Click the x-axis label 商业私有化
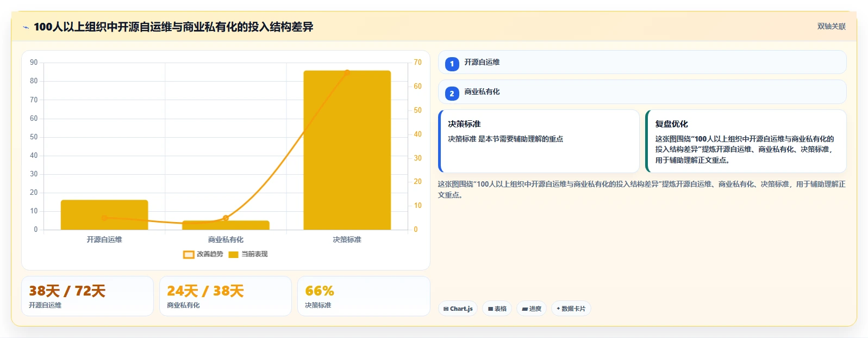Screen dimensions: 868x338 [x=226, y=239]
